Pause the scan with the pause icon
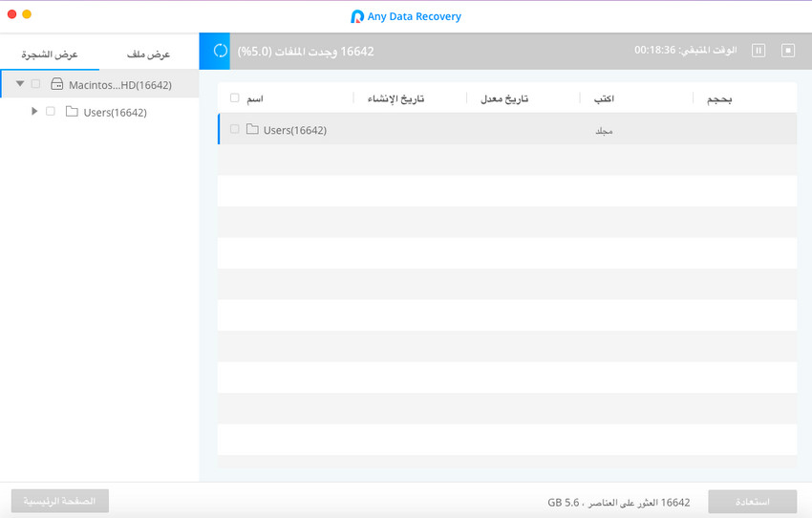 (759, 51)
